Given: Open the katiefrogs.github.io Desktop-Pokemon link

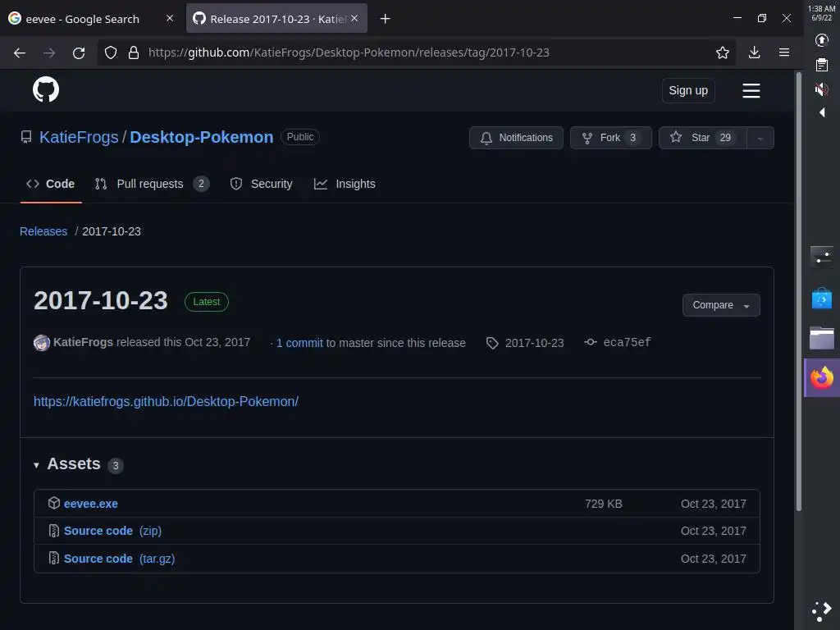Looking at the screenshot, I should (166, 401).
